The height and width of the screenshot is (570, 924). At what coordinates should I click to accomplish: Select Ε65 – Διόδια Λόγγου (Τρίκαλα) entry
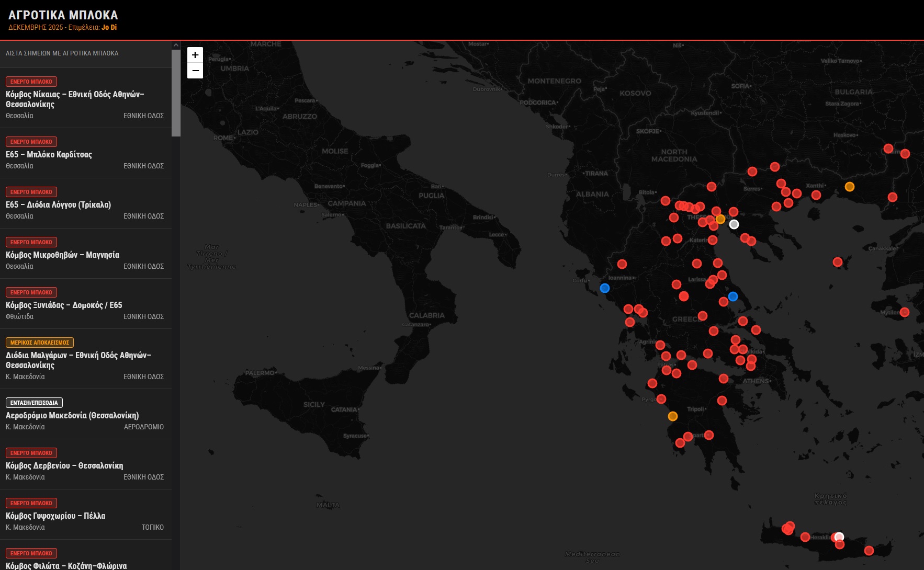click(x=58, y=205)
